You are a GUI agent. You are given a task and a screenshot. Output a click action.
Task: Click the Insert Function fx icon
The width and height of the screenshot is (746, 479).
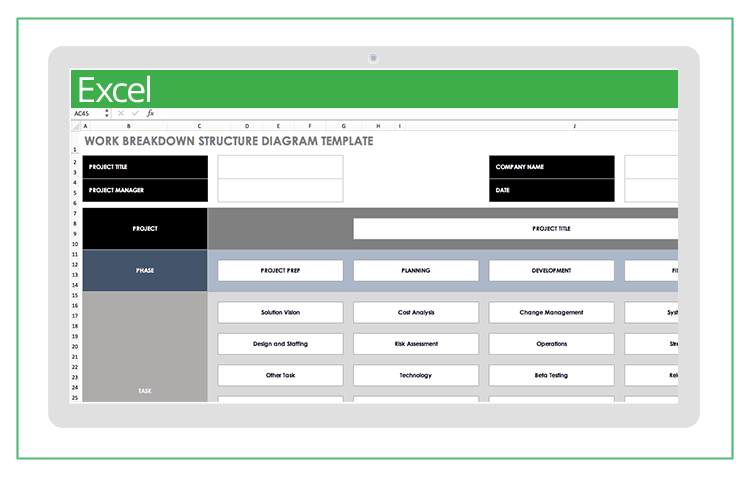coord(150,114)
